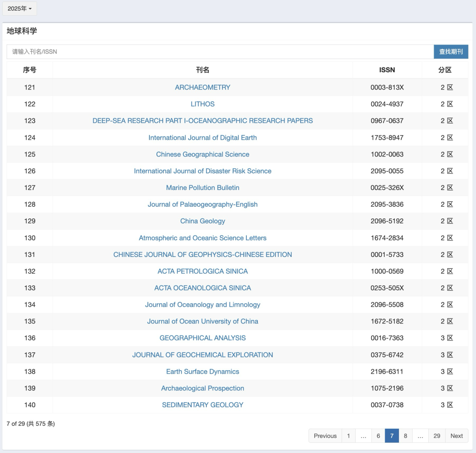The height and width of the screenshot is (453, 476).
Task: Open the LITHOS journal link
Action: click(202, 104)
